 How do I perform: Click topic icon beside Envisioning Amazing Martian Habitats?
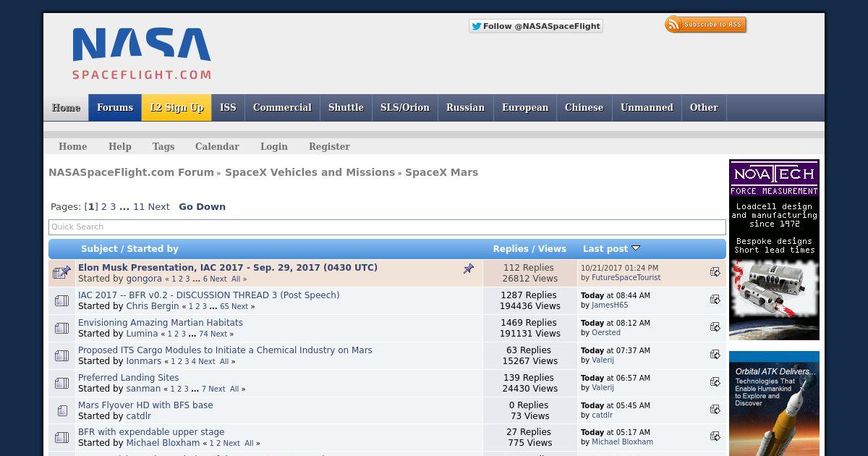[x=61, y=328]
